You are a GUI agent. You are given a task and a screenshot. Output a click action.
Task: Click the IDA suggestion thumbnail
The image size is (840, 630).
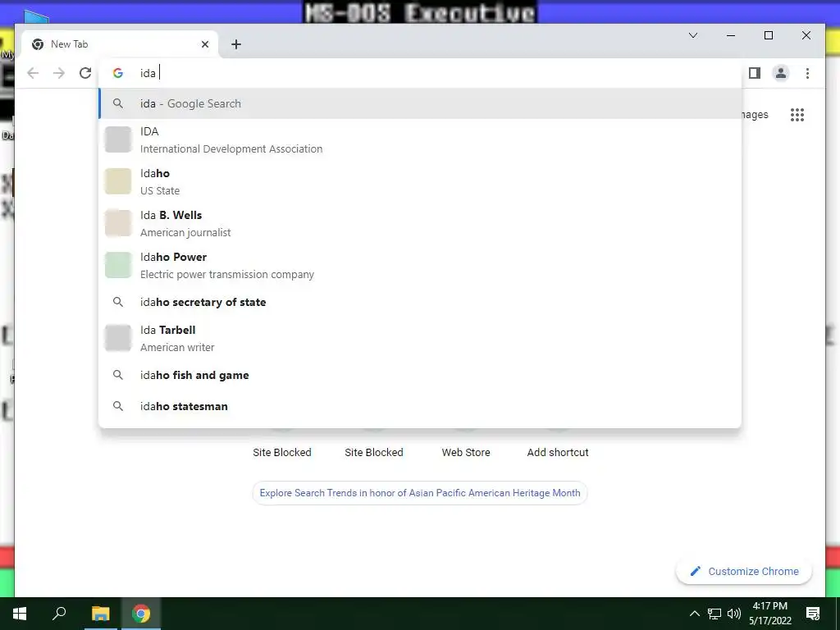click(x=118, y=139)
